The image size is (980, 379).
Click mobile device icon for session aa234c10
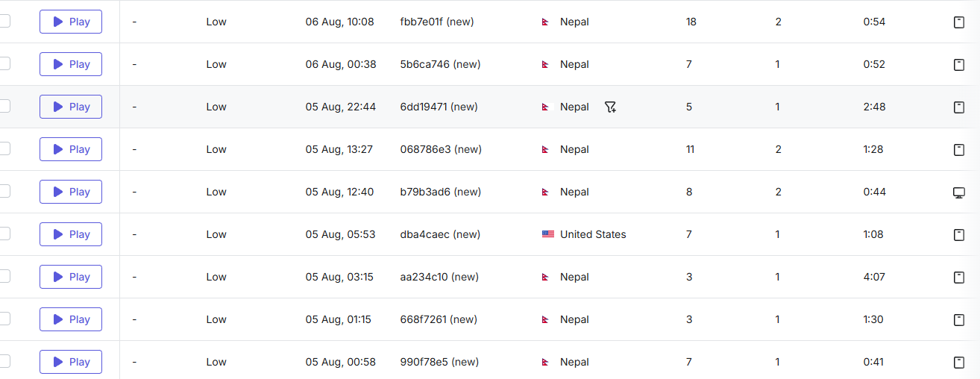(959, 278)
